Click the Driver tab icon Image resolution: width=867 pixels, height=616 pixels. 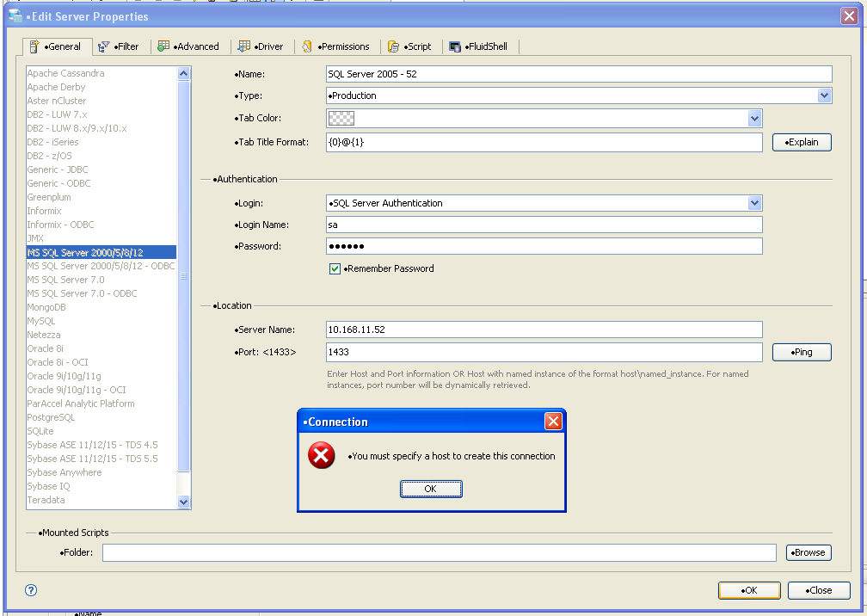pos(244,46)
